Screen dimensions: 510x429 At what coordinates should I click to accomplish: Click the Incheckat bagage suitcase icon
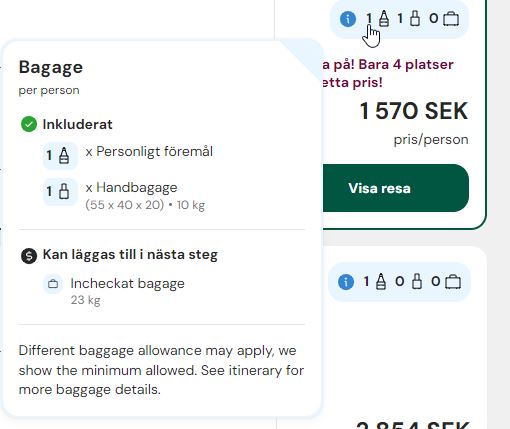click(53, 284)
